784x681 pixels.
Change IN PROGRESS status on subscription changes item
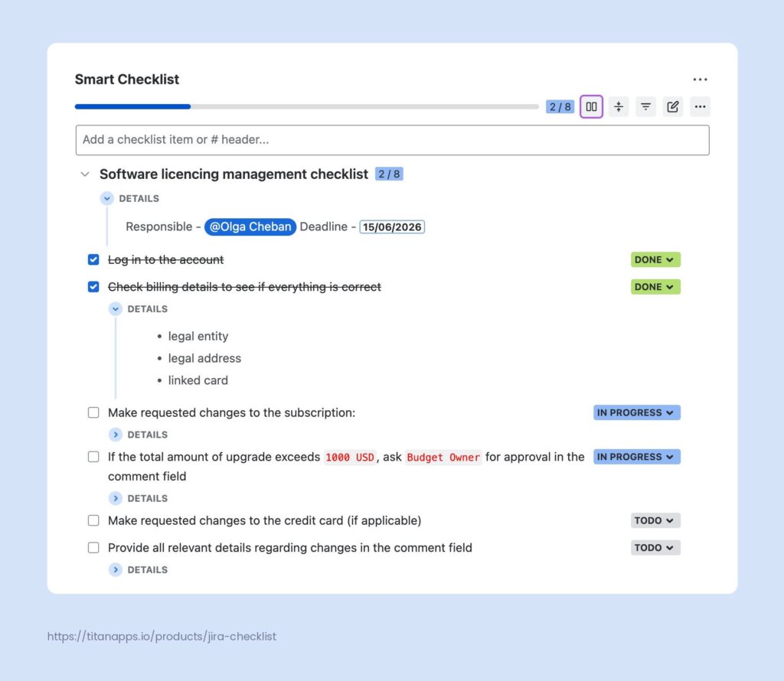coord(636,412)
